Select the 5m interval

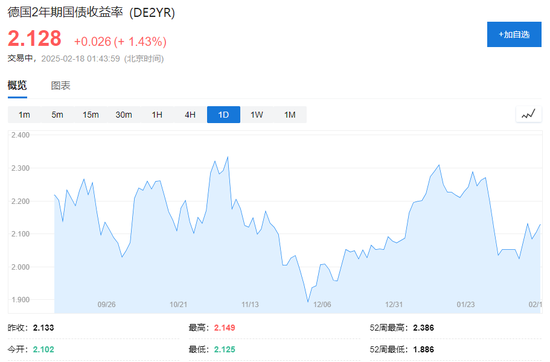point(57,115)
